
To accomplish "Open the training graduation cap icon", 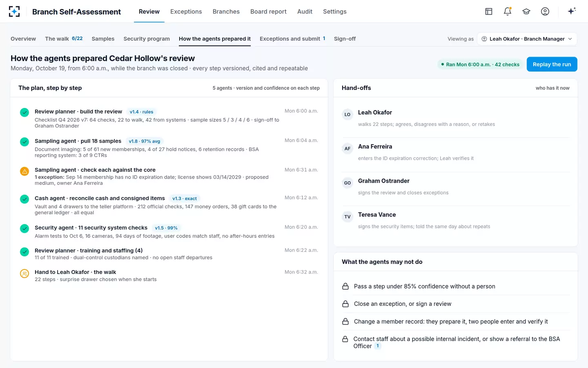I will (526, 11).
